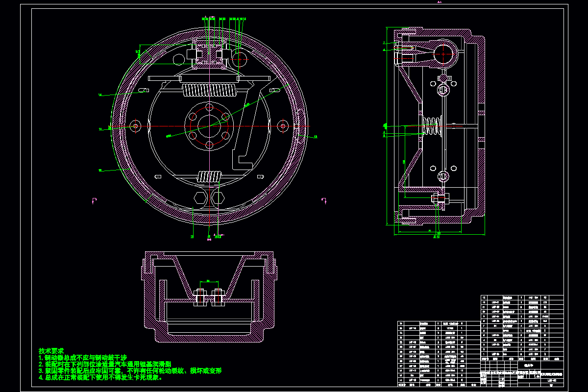Click the 技术要求 heading text
Image resolution: width=588 pixels, height=392 pixels.
(x=51, y=351)
